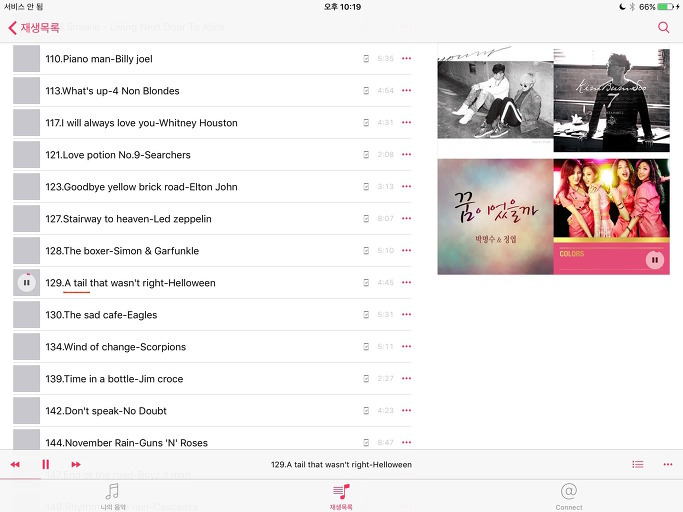Tap the device icon on 110.Piano man row
The height and width of the screenshot is (512, 683).
(366, 58)
